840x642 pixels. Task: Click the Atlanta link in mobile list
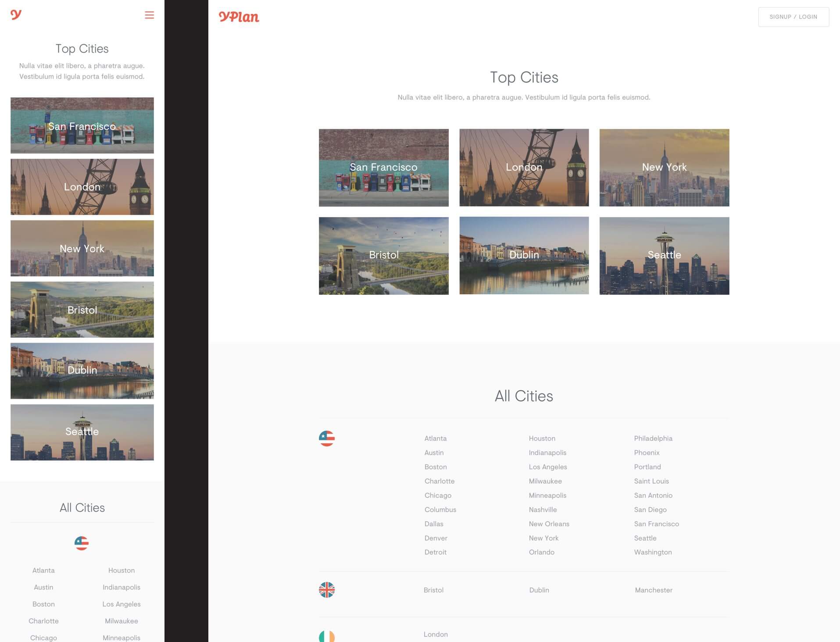(43, 570)
